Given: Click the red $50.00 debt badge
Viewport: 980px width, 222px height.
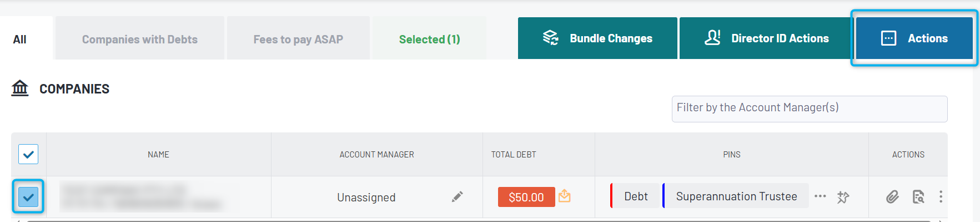Looking at the screenshot, I should (526, 197).
